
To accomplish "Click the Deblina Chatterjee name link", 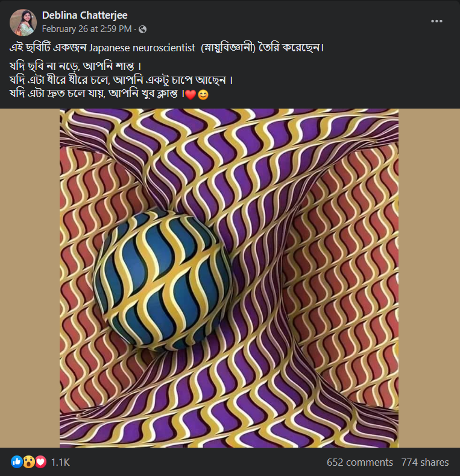I will 84,15.
